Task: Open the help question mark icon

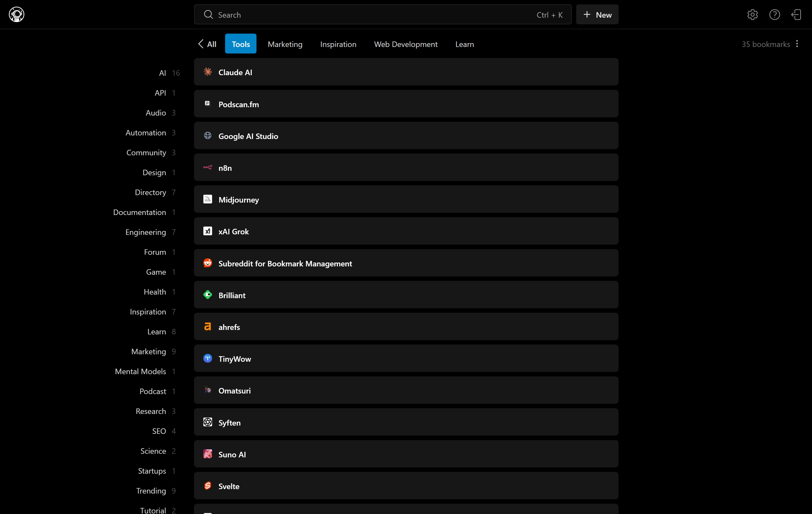Action: point(775,14)
